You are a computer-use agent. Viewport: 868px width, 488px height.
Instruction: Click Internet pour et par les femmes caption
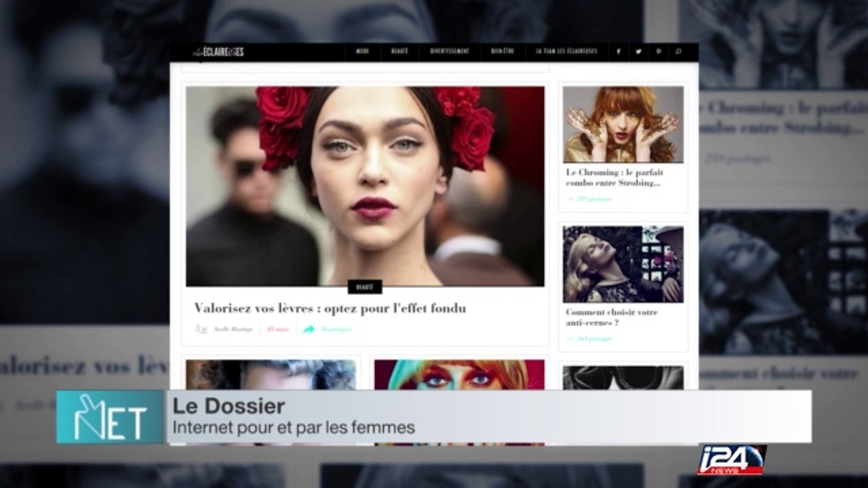(x=294, y=428)
